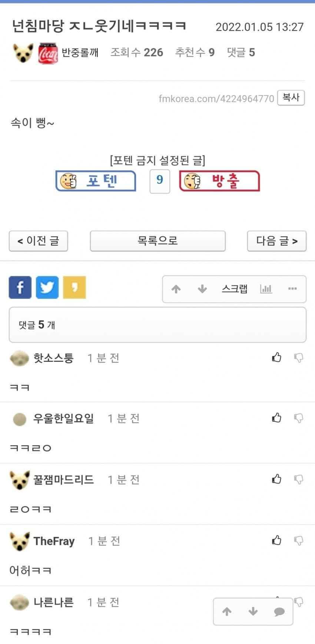Expand the 댓글 5 개 comments box

pos(157,325)
